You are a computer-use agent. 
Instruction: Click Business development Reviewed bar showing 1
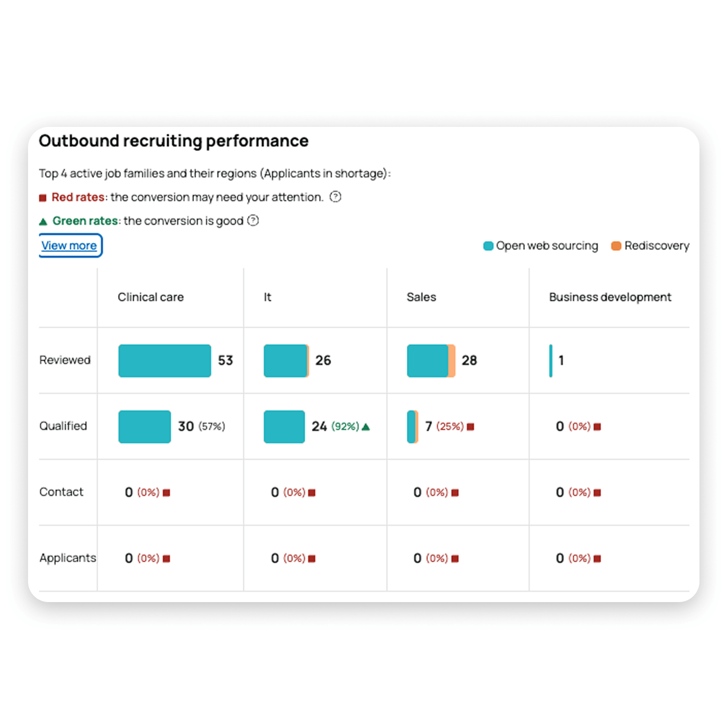coord(551,361)
